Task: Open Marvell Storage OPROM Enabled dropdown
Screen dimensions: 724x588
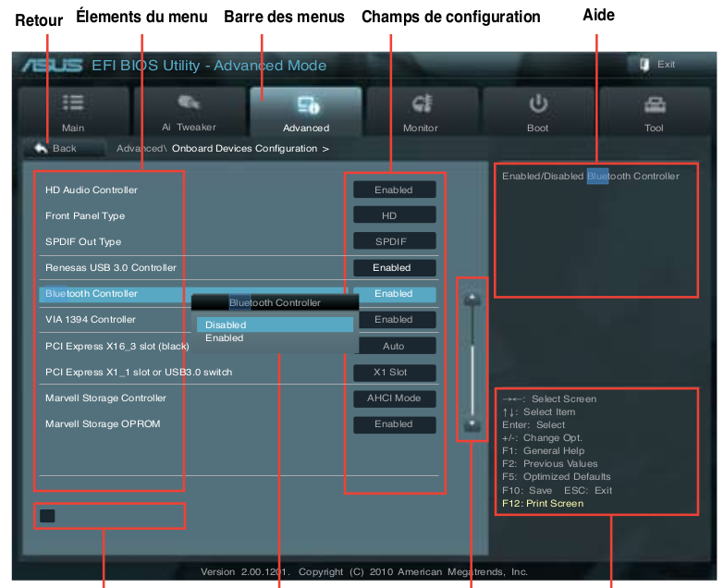Action: pos(394,424)
